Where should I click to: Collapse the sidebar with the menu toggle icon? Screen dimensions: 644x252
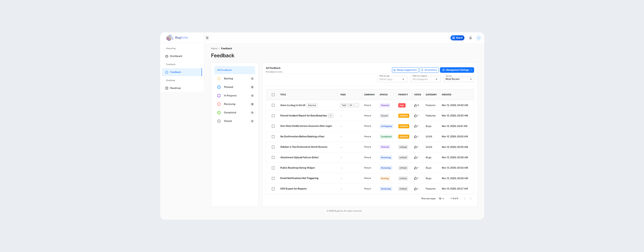207,38
